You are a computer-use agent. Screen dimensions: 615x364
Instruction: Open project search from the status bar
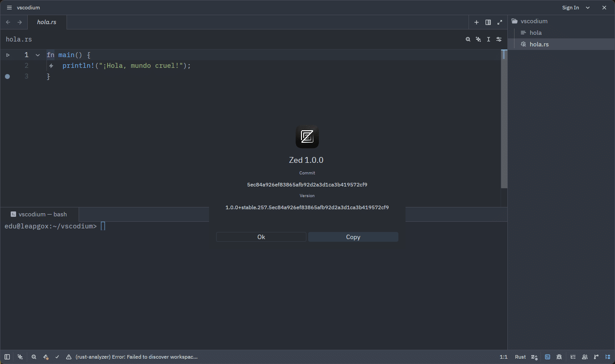(x=33, y=357)
